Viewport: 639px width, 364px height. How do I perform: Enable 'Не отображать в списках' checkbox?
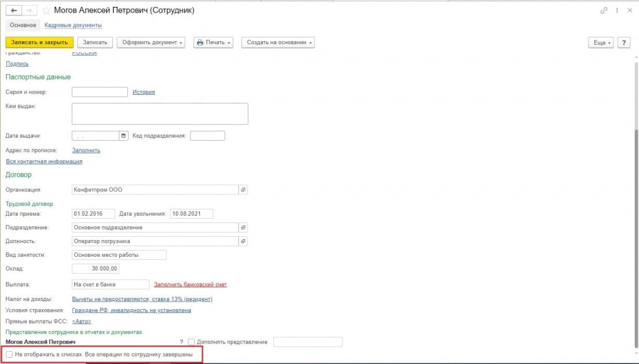coord(9,355)
